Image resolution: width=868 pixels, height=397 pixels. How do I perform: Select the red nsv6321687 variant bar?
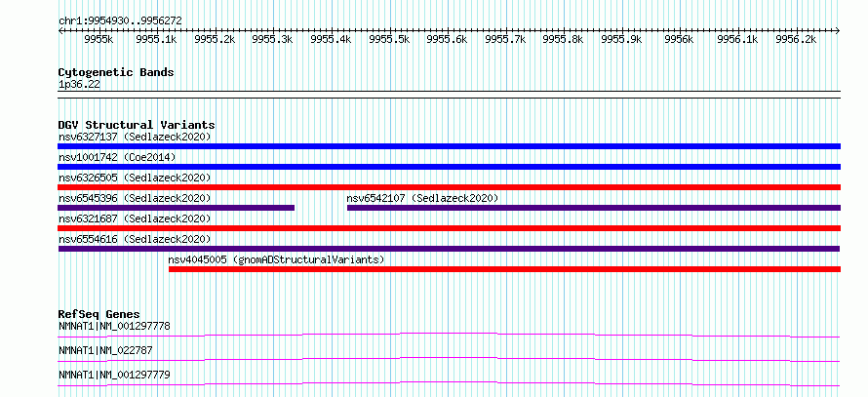(x=449, y=228)
